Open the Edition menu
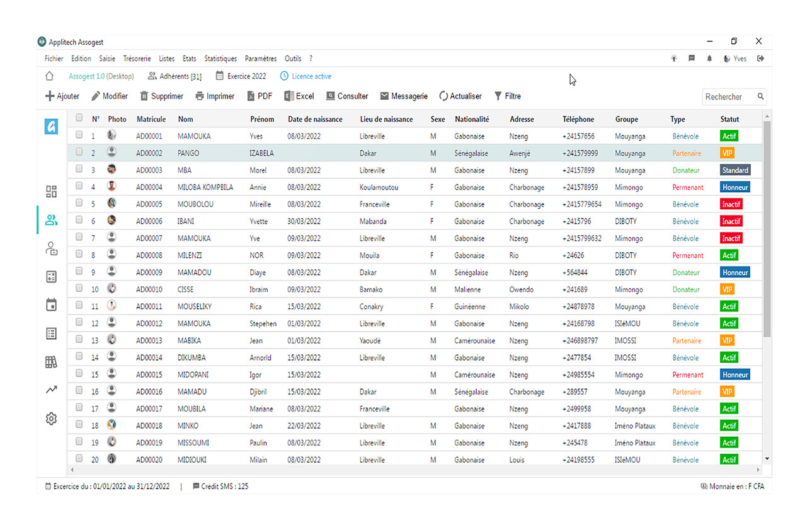Screen dimensions: 812x525 (81, 59)
